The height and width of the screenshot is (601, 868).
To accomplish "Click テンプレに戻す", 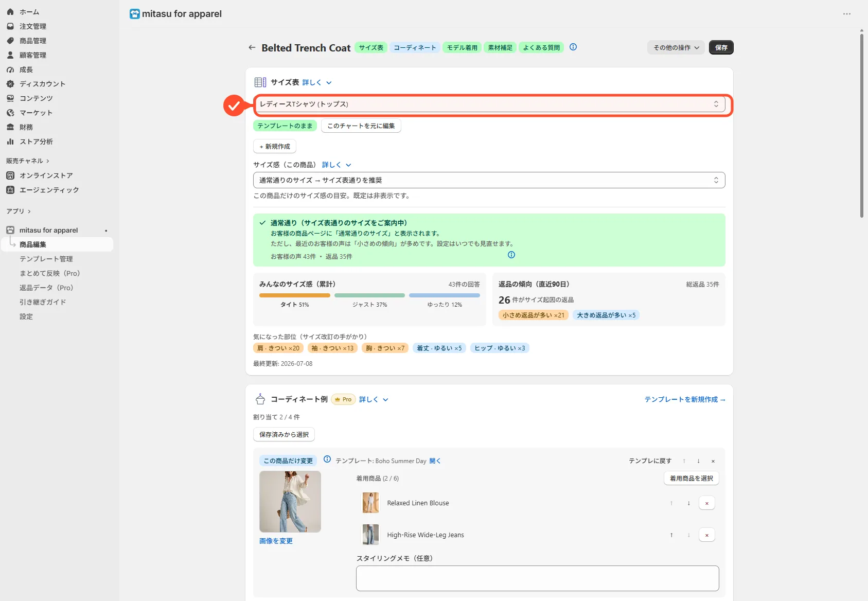I will 650,461.
